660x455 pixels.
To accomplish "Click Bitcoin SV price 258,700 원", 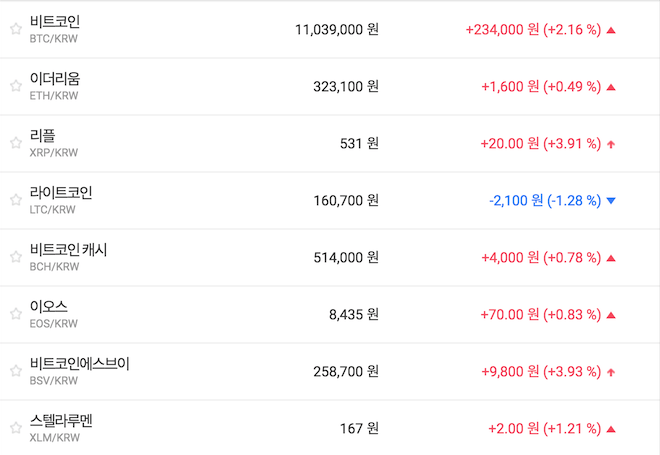I will [x=346, y=372].
